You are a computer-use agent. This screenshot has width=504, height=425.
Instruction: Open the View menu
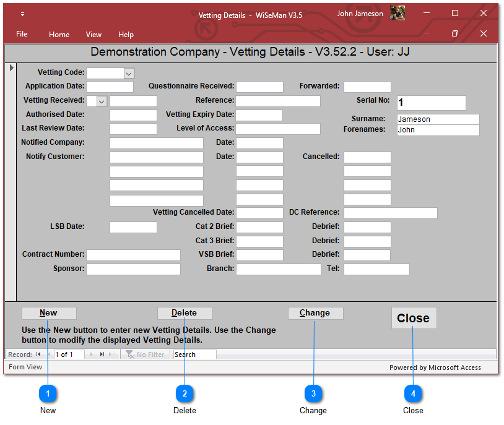(93, 35)
